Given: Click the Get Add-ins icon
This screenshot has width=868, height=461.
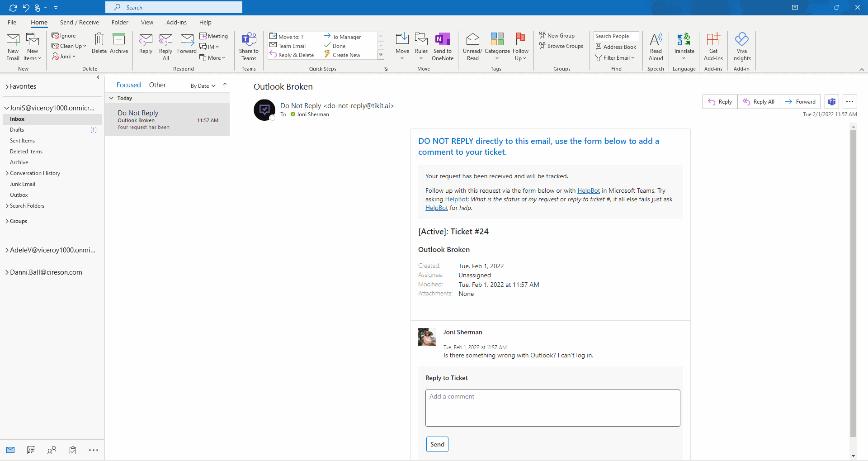Looking at the screenshot, I should 713,40.
